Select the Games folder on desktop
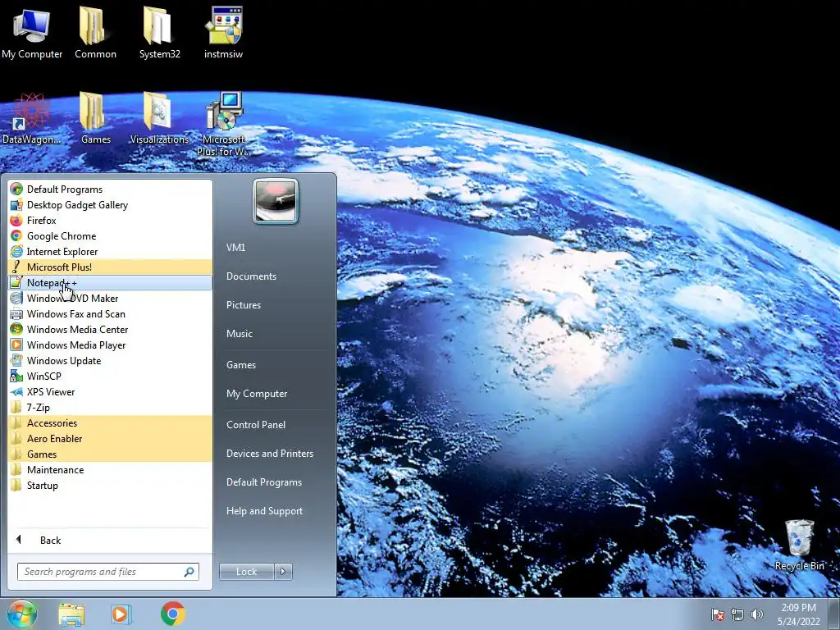This screenshot has width=840, height=630. coord(95,119)
